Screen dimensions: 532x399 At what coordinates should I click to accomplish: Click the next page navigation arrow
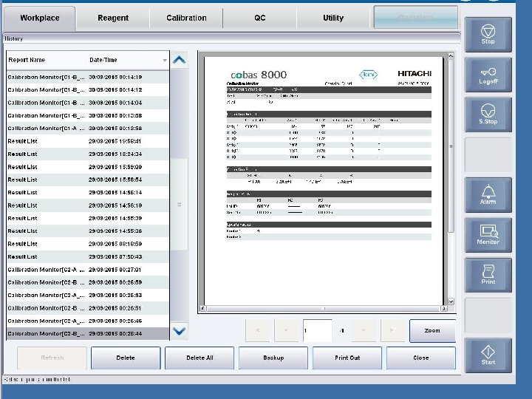point(364,330)
